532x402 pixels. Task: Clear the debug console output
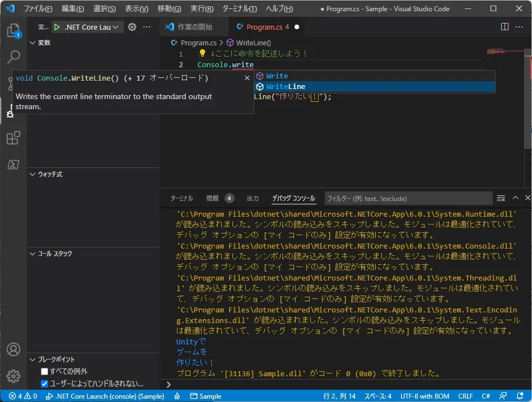click(501, 198)
